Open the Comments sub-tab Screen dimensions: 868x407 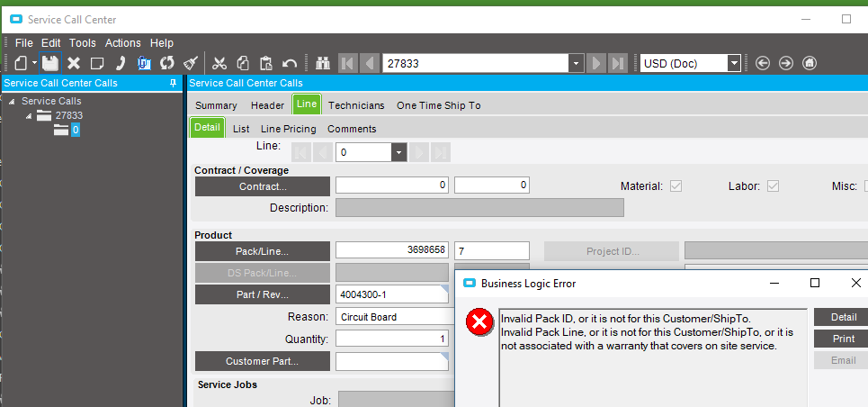coord(352,129)
